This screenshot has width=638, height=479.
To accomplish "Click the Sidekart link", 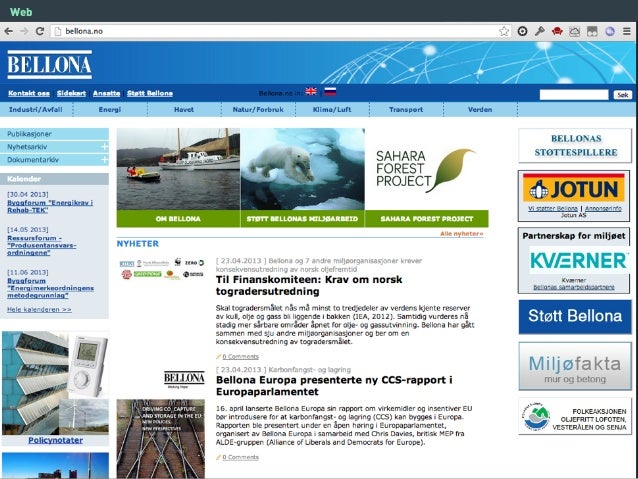I will click(72, 93).
